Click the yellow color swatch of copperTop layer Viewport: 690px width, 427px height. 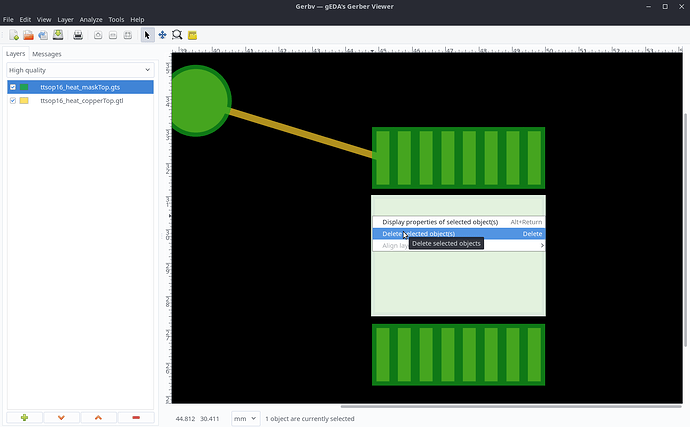pyautogui.click(x=25, y=101)
